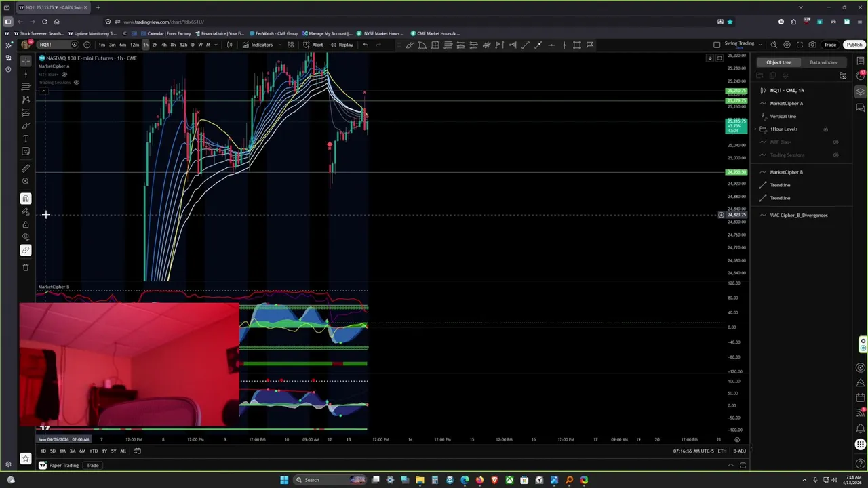Switch to the 12m timeframe

[134, 45]
